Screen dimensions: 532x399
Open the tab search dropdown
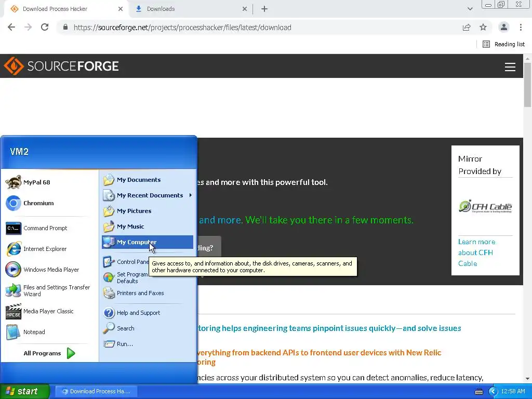pyautogui.click(x=470, y=9)
